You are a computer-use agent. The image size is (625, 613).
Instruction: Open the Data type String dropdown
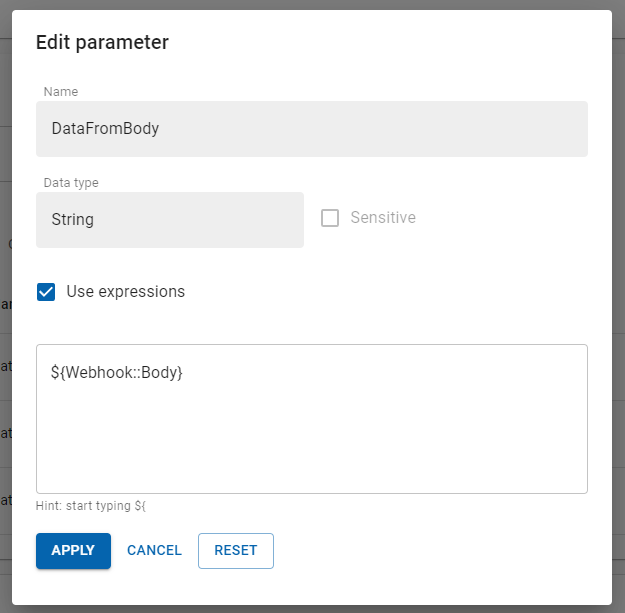click(x=169, y=220)
